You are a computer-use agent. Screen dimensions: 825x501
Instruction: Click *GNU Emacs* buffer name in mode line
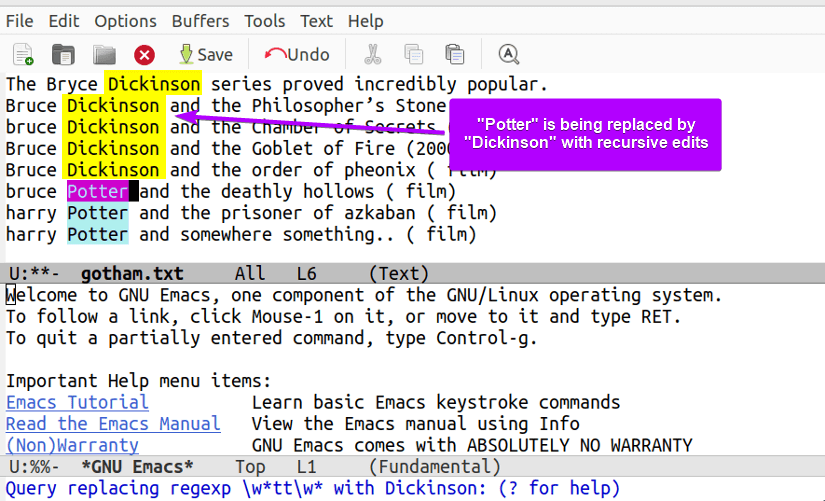(x=137, y=467)
